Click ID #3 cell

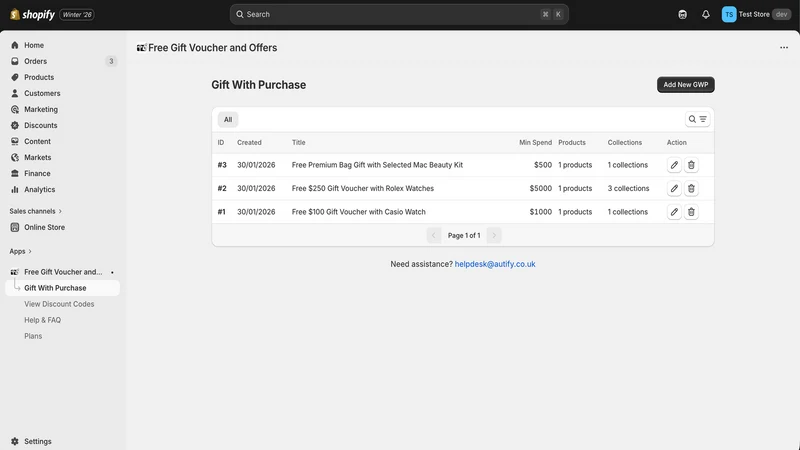[x=222, y=165]
